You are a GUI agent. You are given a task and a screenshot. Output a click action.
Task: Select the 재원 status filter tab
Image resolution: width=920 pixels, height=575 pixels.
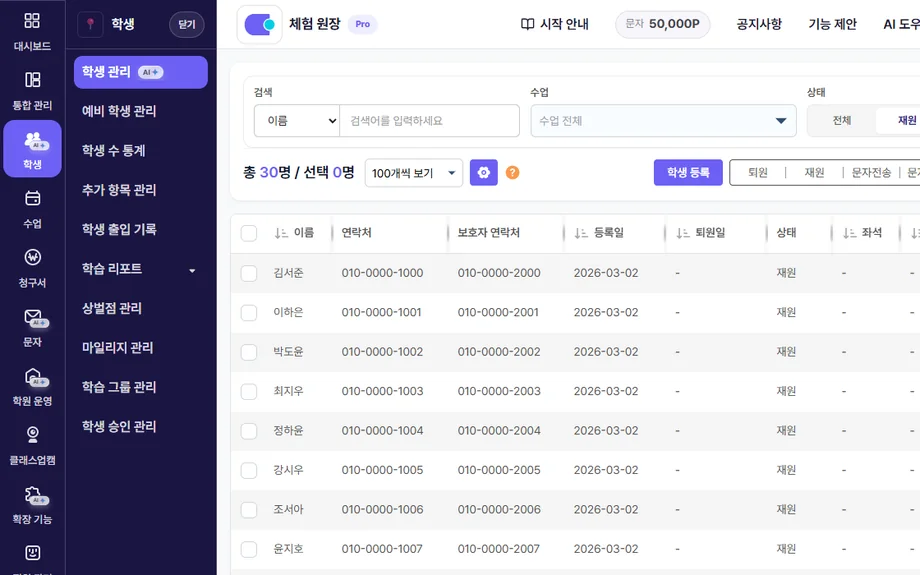(907, 120)
